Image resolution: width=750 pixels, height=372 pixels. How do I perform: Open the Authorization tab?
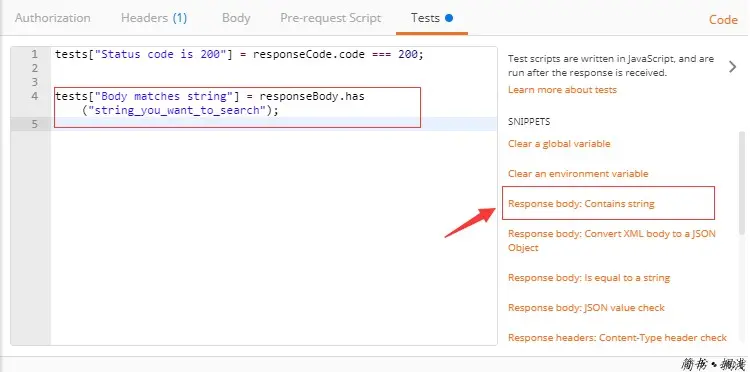pyautogui.click(x=53, y=18)
